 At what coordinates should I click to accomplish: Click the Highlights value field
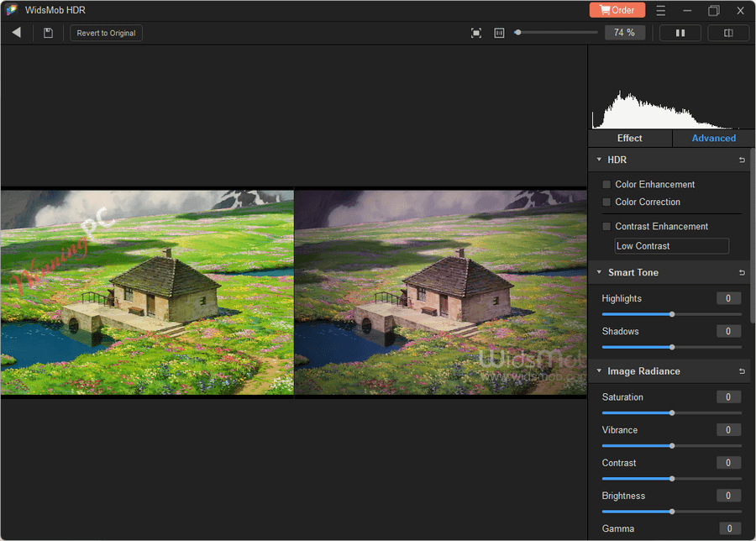(728, 297)
